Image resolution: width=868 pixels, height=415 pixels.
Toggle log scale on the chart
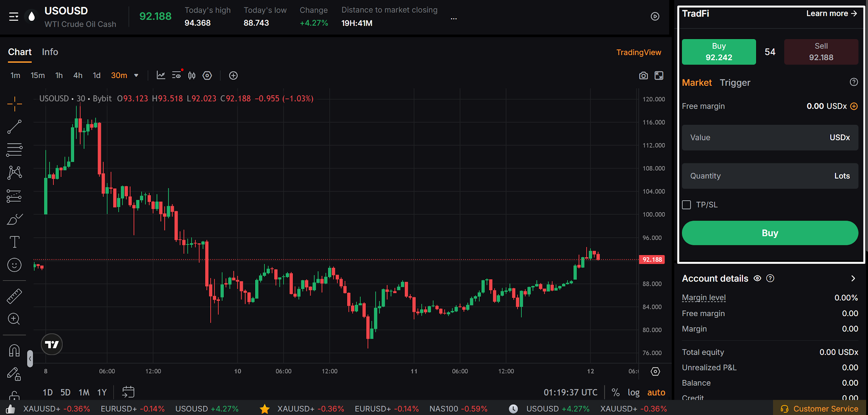(634, 393)
